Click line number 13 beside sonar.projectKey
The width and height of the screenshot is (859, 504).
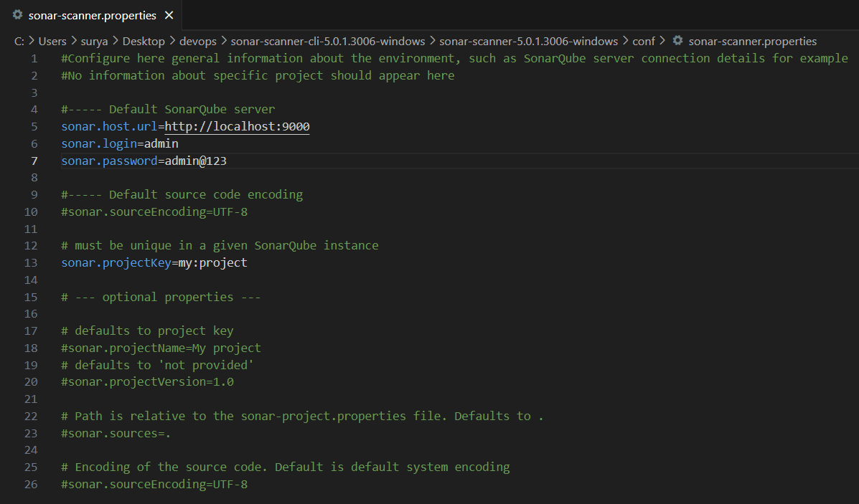point(31,262)
